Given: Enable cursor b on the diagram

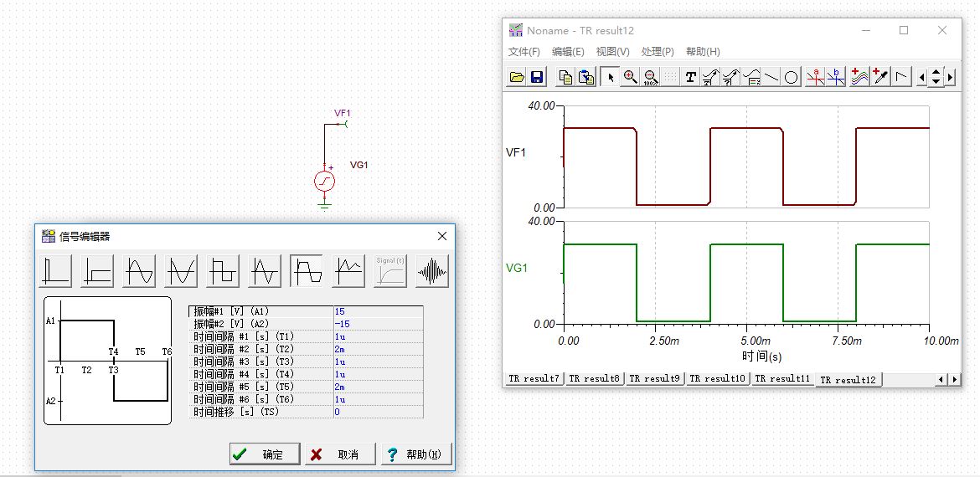Looking at the screenshot, I should coord(836,77).
